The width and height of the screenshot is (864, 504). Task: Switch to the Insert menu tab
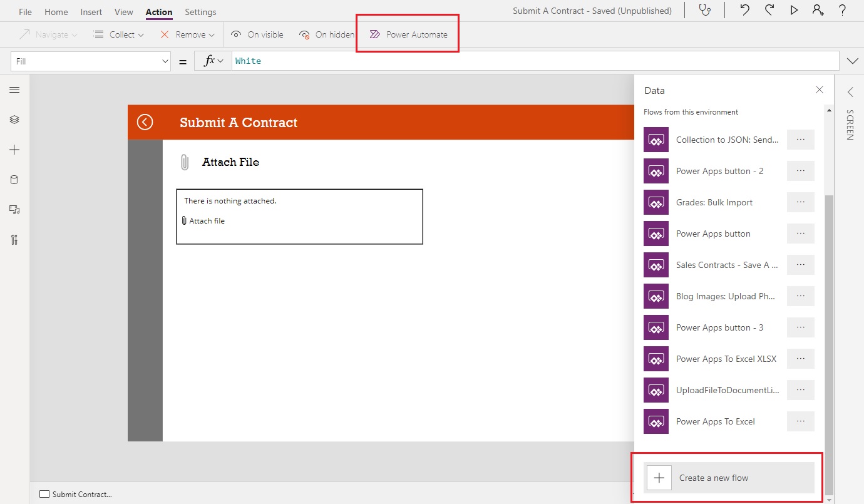[91, 12]
